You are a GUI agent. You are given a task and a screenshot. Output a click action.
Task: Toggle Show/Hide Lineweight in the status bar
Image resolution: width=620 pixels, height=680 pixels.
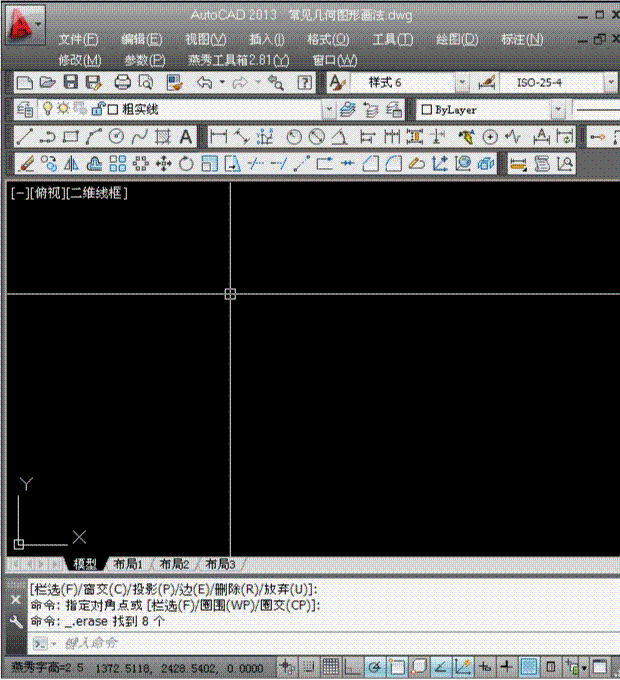click(506, 667)
